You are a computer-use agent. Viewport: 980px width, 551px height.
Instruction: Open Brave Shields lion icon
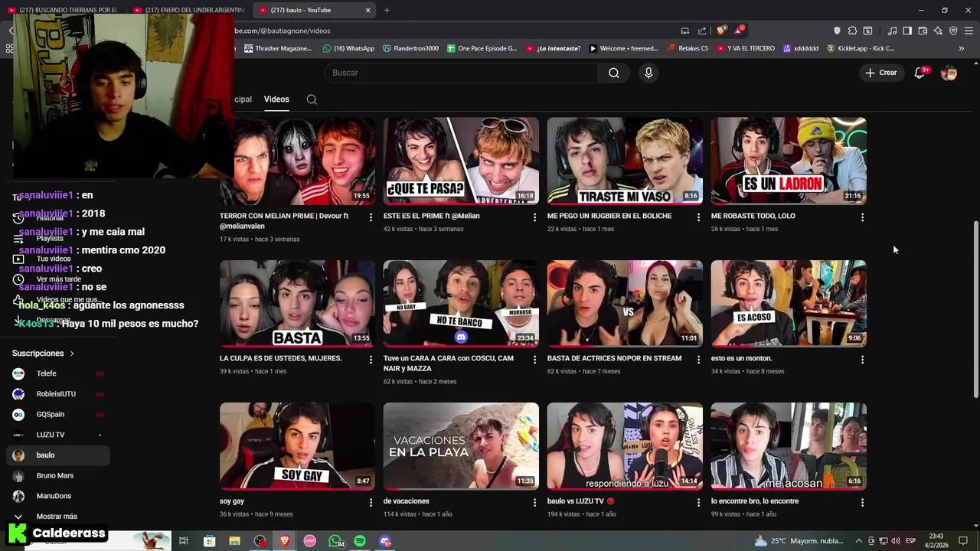pos(721,31)
